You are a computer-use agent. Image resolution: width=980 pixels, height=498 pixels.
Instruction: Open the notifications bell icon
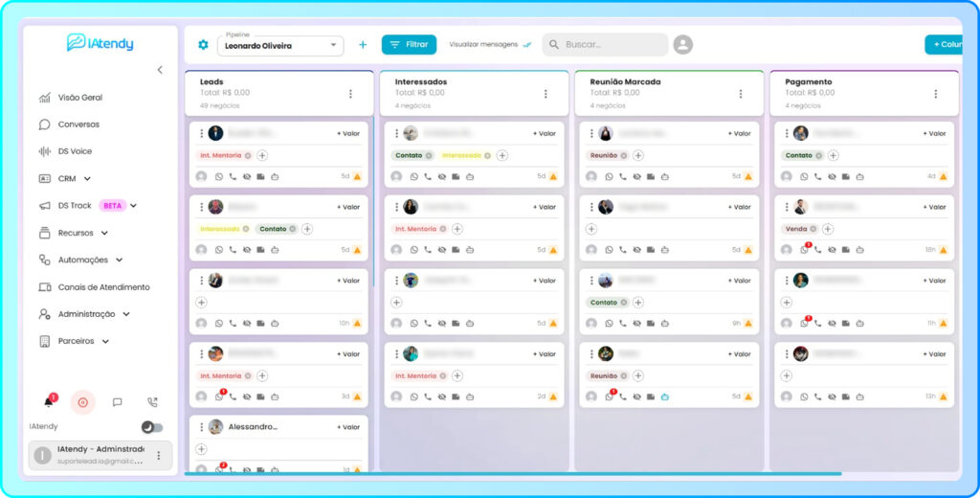[x=49, y=402]
